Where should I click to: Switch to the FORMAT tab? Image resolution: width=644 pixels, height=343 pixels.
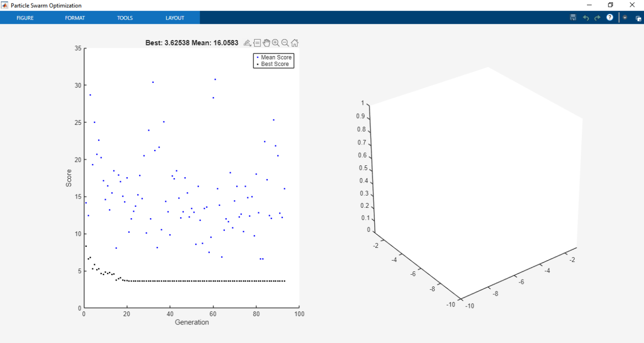pos(75,18)
